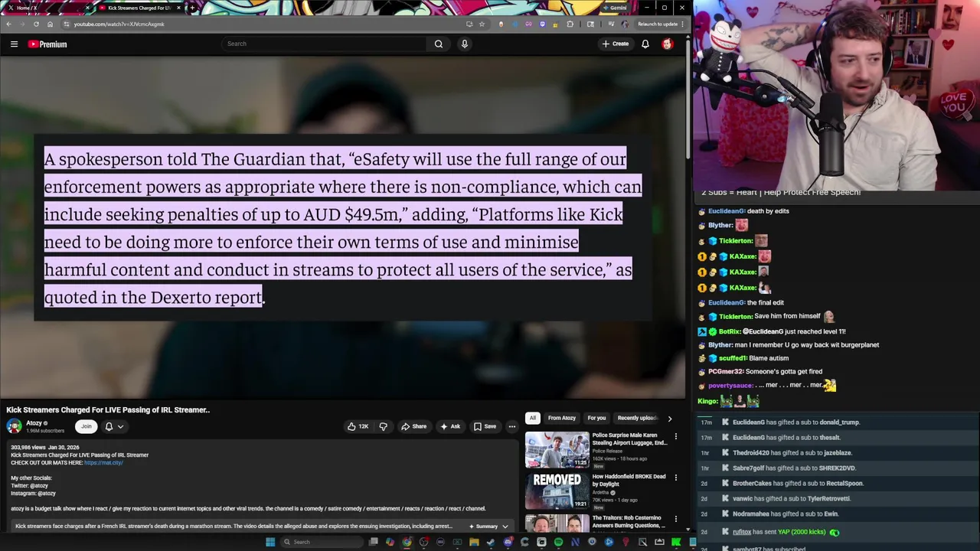This screenshot has height=551, width=980.
Task: Expand the AI Summary chevron
Action: click(x=505, y=527)
